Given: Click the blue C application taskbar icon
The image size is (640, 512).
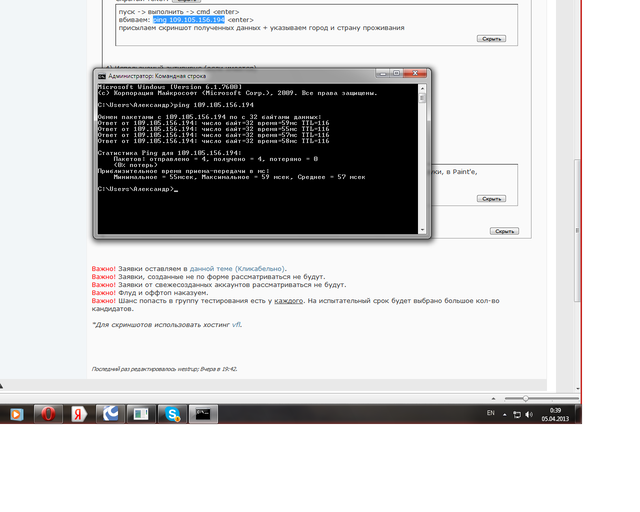Looking at the screenshot, I should [x=110, y=413].
